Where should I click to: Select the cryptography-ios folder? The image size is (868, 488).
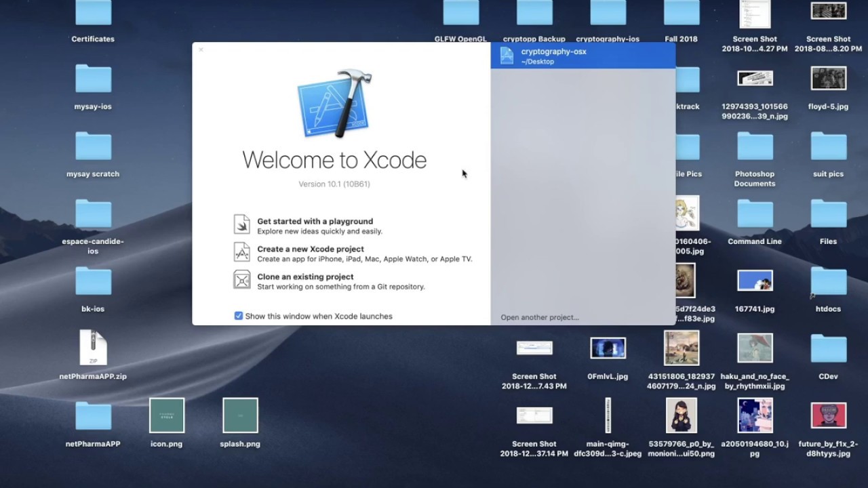click(x=608, y=14)
